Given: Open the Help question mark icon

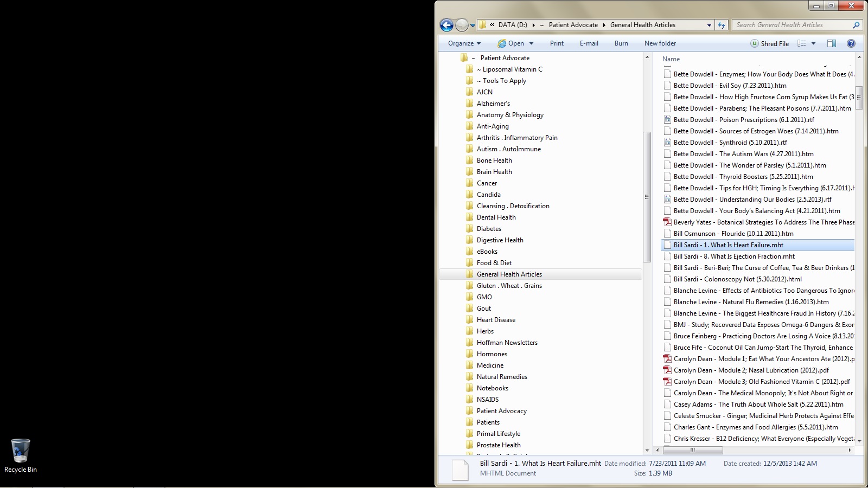Looking at the screenshot, I should (851, 43).
